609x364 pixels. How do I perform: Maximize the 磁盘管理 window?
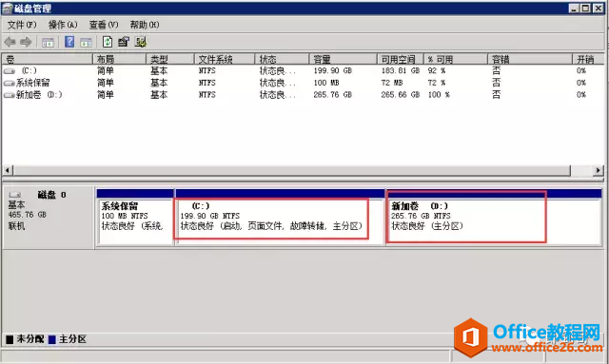click(586, 9)
